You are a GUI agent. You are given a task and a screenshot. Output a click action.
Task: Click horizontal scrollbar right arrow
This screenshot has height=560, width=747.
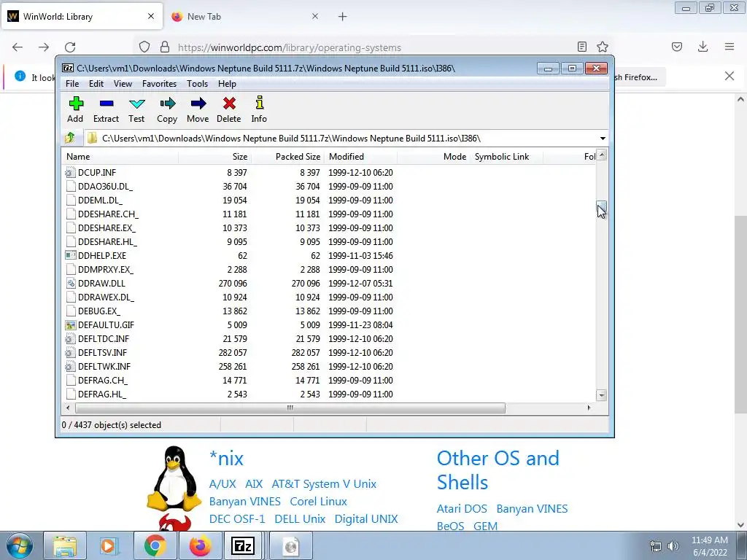click(589, 408)
